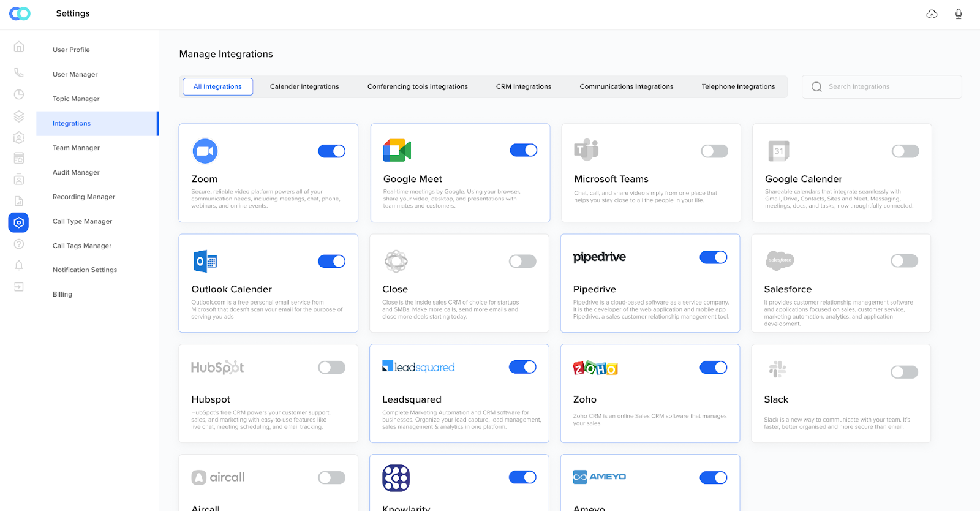980x511 pixels.
Task: Click the Google Meet logo
Action: point(397,150)
